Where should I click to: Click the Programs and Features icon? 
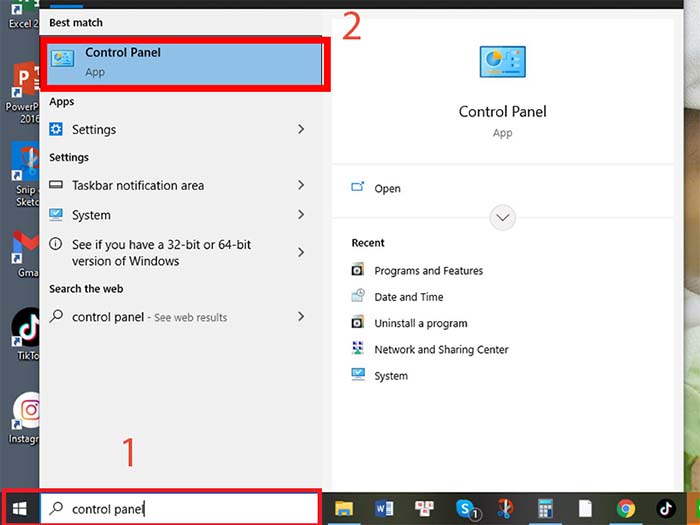point(358,269)
